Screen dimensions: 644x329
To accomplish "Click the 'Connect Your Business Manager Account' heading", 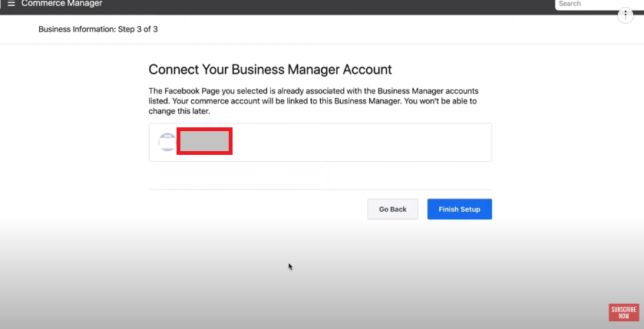I will (x=270, y=69).
